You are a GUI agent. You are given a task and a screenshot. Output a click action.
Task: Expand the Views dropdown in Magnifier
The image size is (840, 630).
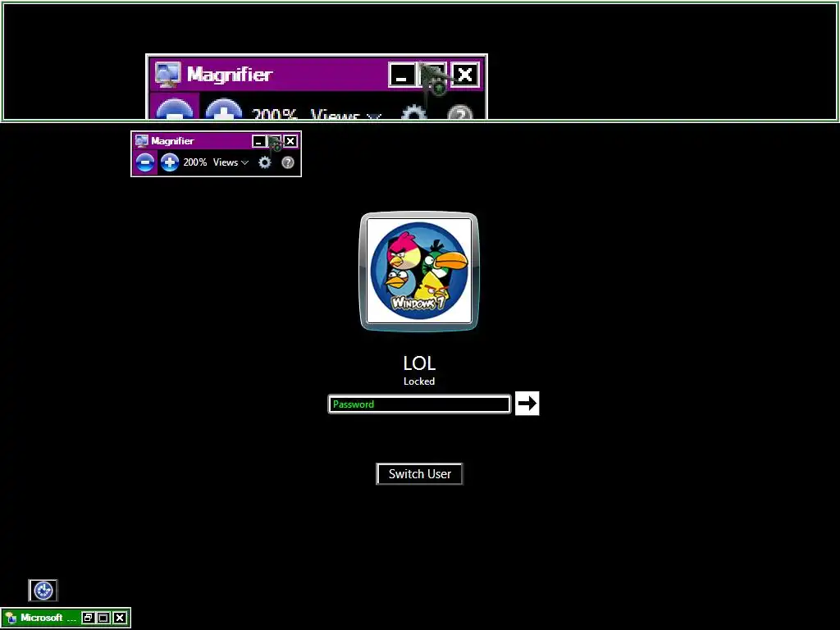point(231,162)
